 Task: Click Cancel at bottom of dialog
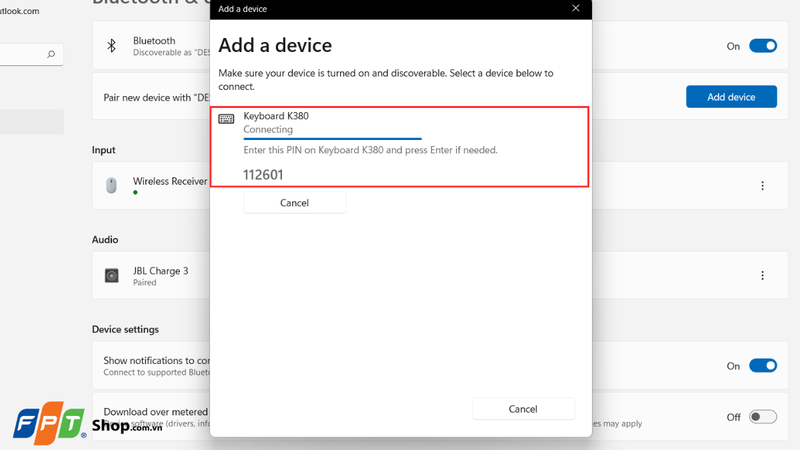point(523,409)
